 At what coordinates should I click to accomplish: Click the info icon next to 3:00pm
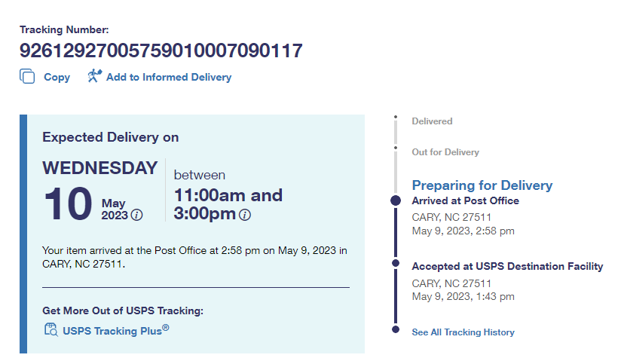(x=245, y=215)
